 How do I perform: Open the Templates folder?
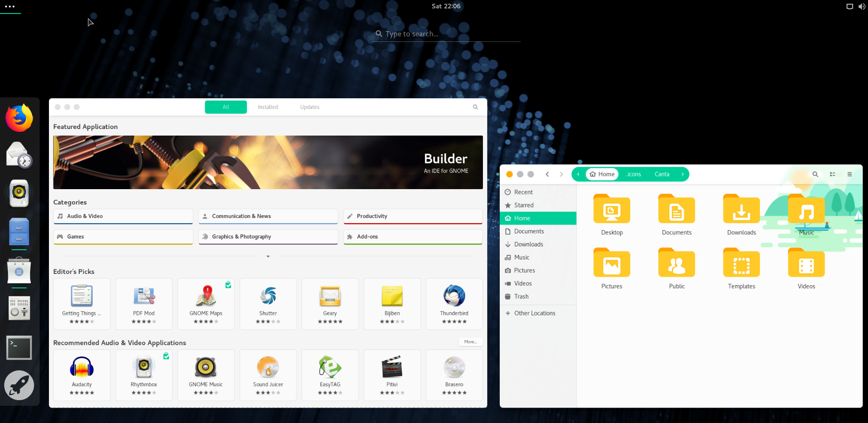[x=741, y=269]
